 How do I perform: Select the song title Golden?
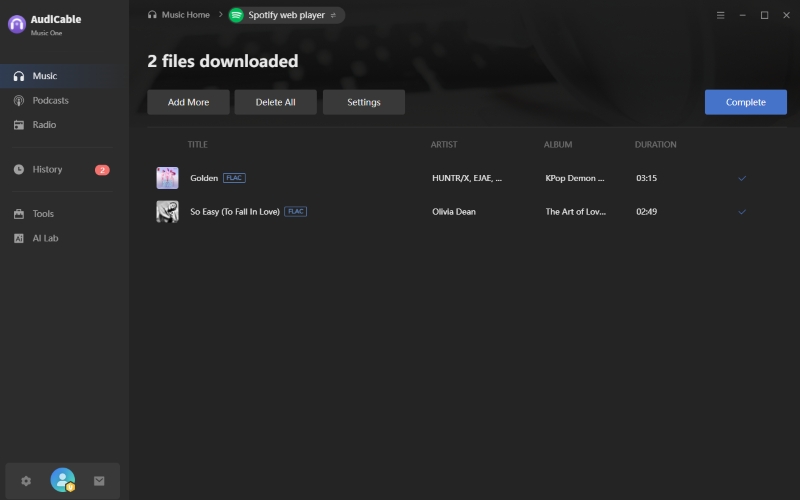tap(204, 178)
